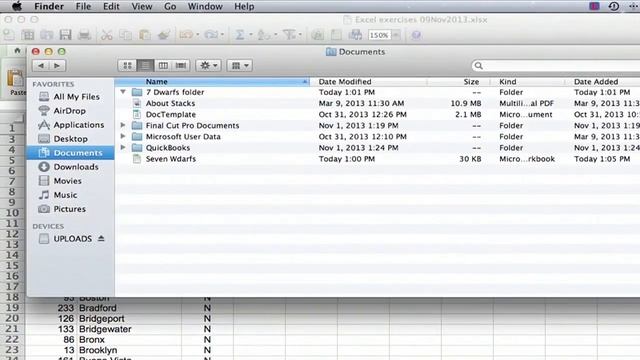Screen dimensions: 640x360
Task: Open the item arrangement dropdown
Action: 240,65
